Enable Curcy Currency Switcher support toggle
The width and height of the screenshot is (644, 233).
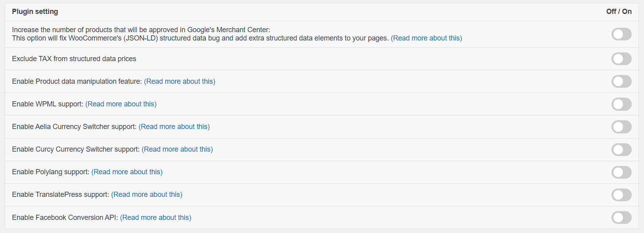pyautogui.click(x=621, y=150)
